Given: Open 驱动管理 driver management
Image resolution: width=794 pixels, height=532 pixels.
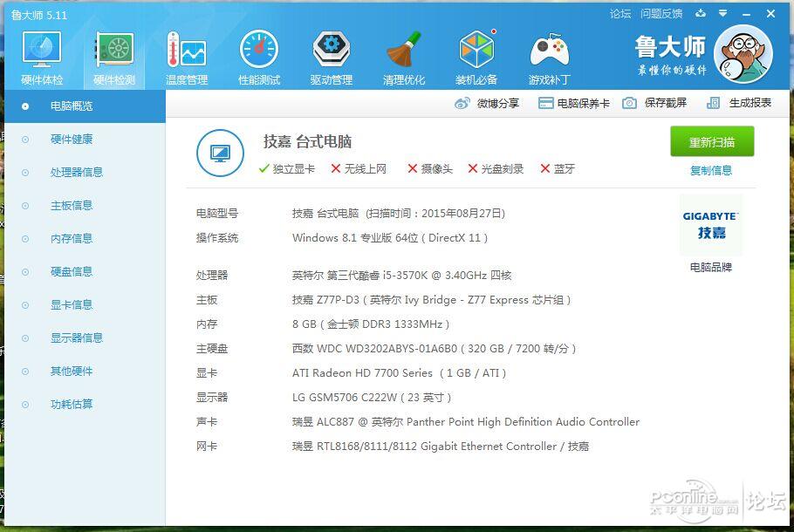Looking at the screenshot, I should click(x=332, y=58).
